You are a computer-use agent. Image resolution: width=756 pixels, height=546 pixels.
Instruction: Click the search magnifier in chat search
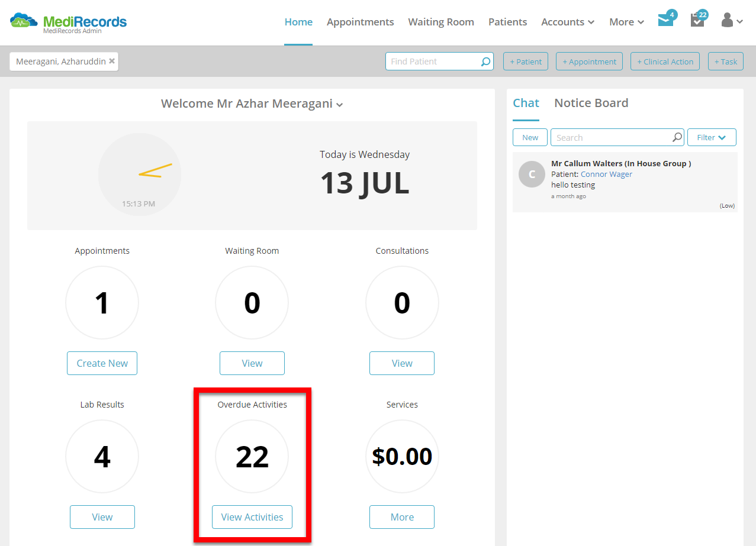[677, 137]
